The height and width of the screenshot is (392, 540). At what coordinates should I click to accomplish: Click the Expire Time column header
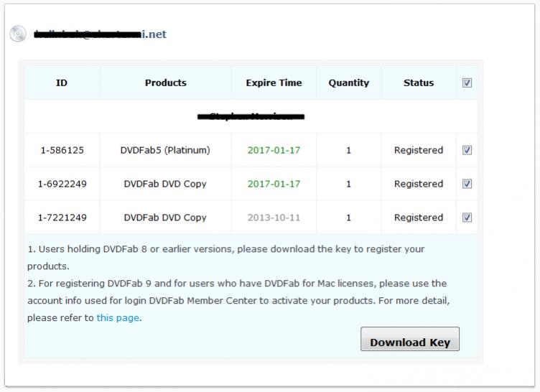click(x=274, y=83)
